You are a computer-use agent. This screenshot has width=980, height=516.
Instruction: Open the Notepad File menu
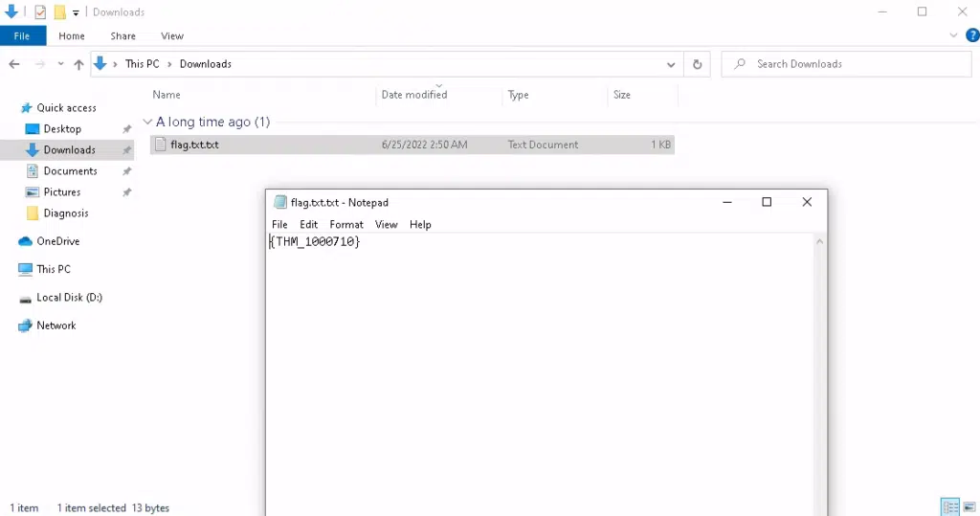coord(279,225)
